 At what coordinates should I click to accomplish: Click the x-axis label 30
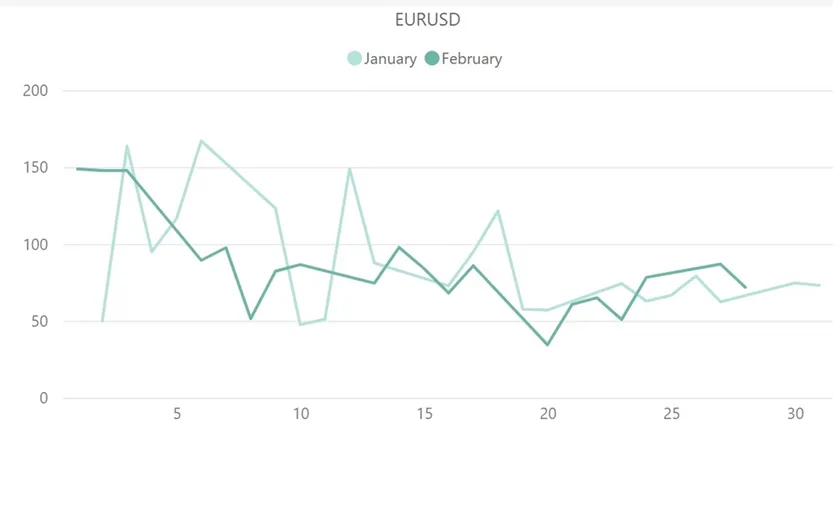click(x=795, y=414)
